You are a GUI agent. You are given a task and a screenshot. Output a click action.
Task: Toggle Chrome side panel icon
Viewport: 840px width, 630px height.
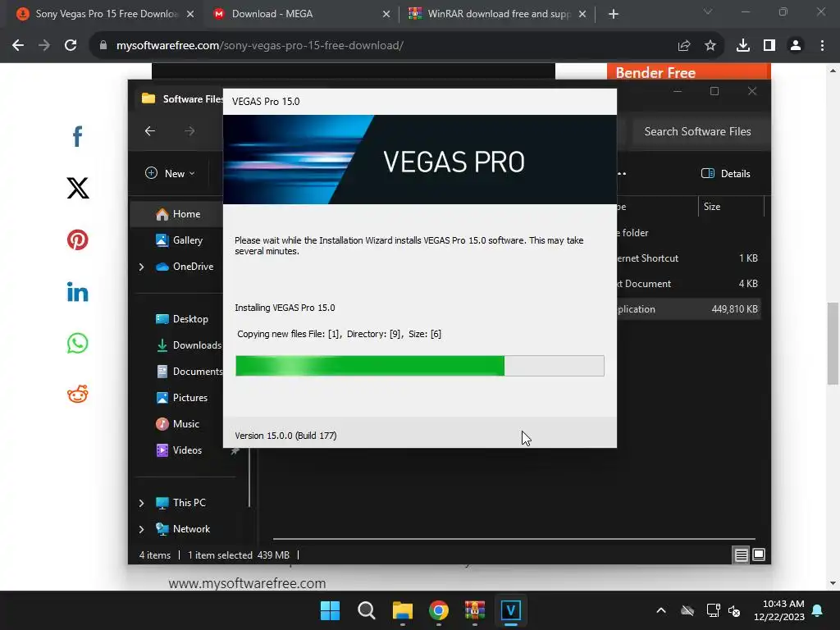coord(769,46)
